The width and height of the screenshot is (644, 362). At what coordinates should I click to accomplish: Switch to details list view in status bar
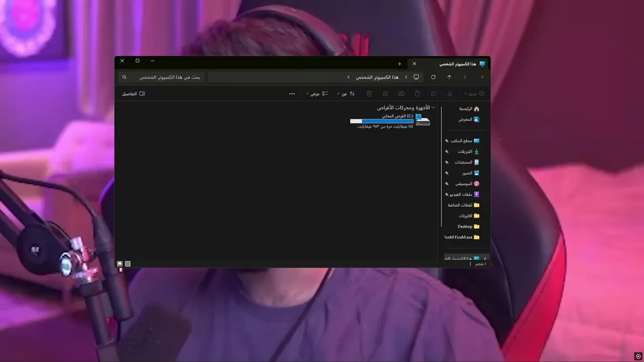pyautogui.click(x=128, y=263)
